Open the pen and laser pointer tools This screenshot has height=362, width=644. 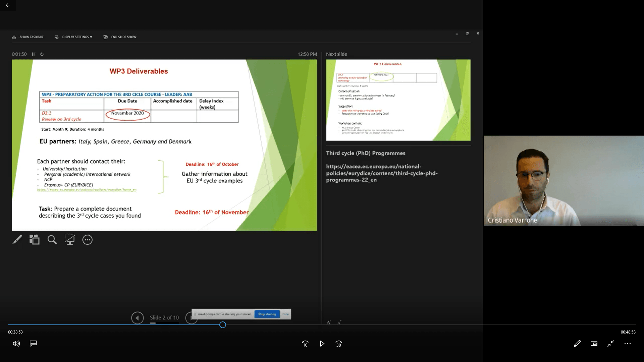(17, 240)
